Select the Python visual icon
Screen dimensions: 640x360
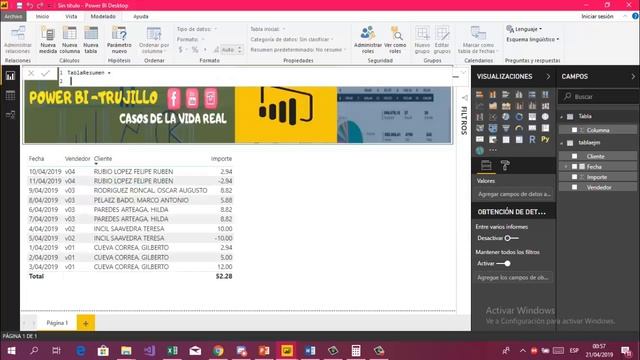(x=545, y=140)
